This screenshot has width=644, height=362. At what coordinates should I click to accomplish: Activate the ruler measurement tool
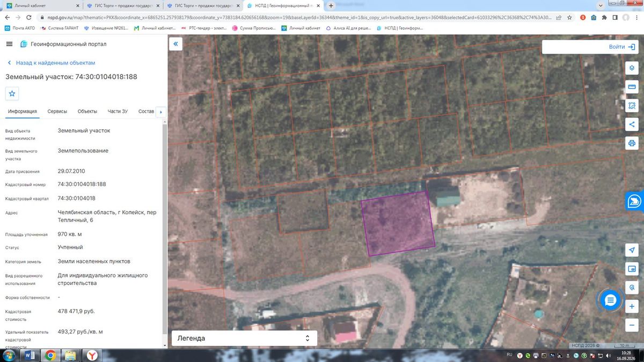point(632,87)
